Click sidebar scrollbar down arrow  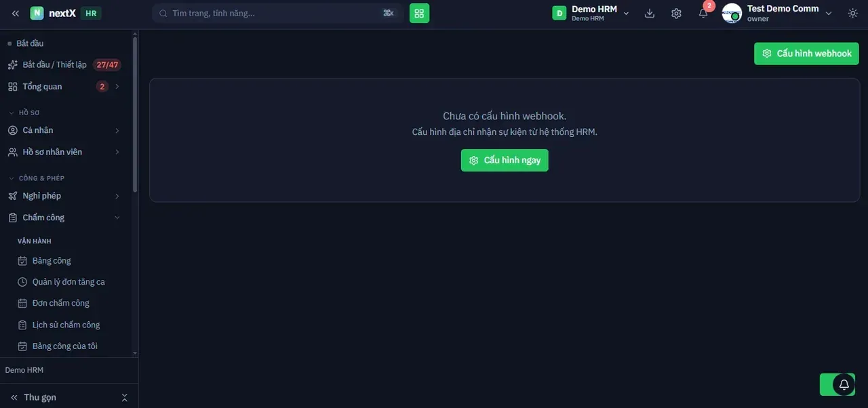[x=135, y=353]
